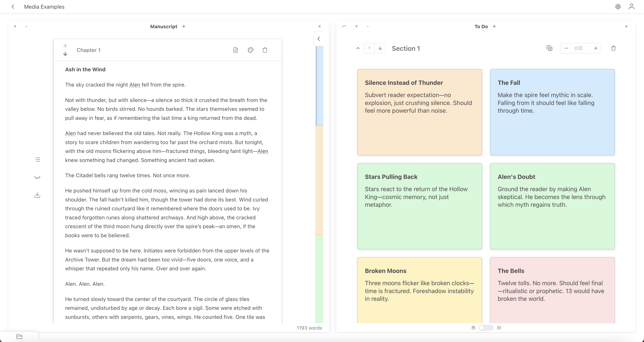Screen dimensions: 644x342
Task: Delete Chapter 1 using the trash icon
Action: click(x=265, y=50)
